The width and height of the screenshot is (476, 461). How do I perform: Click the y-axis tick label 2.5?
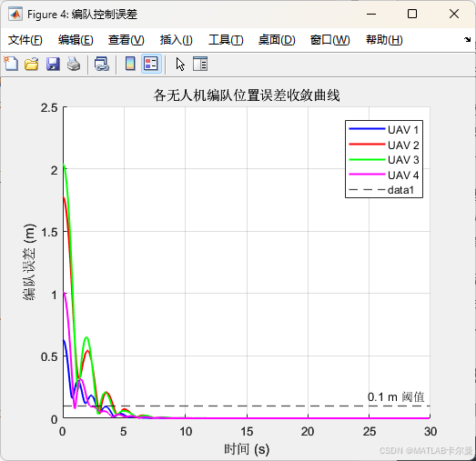point(49,107)
